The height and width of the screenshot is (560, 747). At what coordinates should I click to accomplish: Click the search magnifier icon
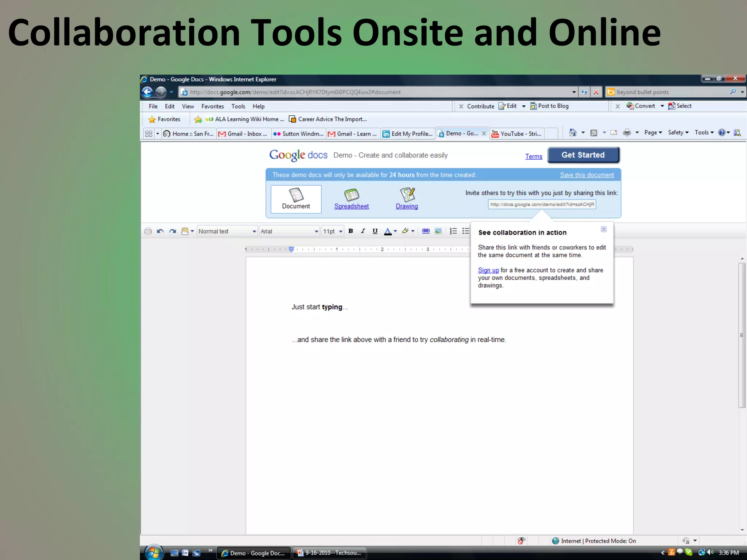733,92
